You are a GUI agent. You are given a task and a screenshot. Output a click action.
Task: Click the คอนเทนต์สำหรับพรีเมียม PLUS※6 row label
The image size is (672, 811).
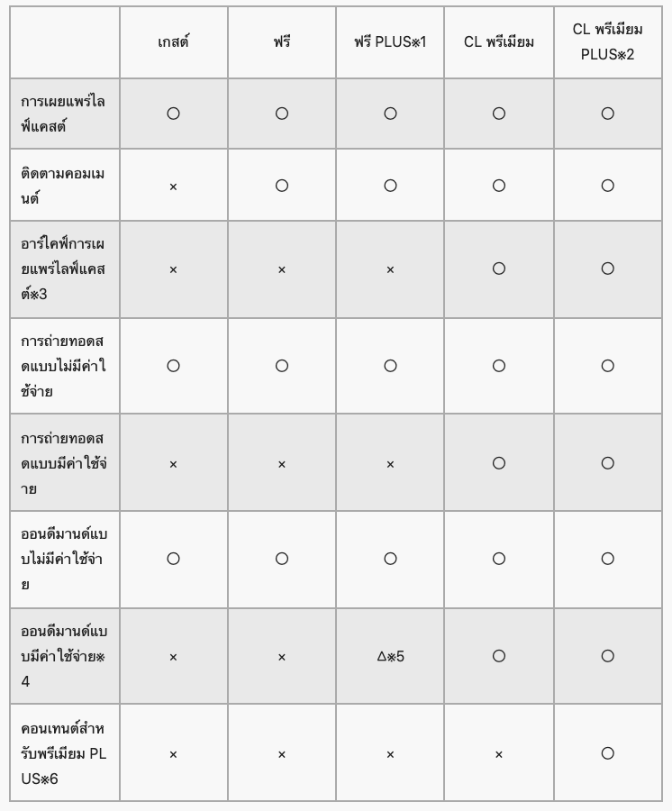click(63, 753)
